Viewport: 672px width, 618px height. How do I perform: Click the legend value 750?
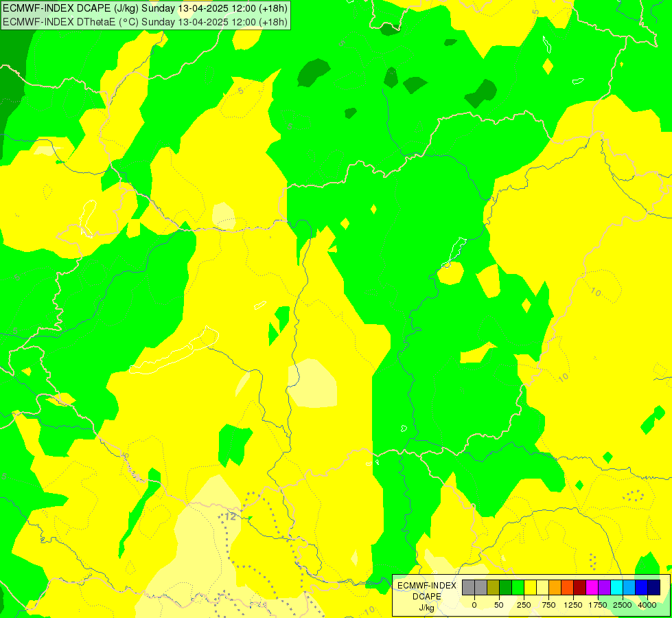pyautogui.click(x=548, y=605)
